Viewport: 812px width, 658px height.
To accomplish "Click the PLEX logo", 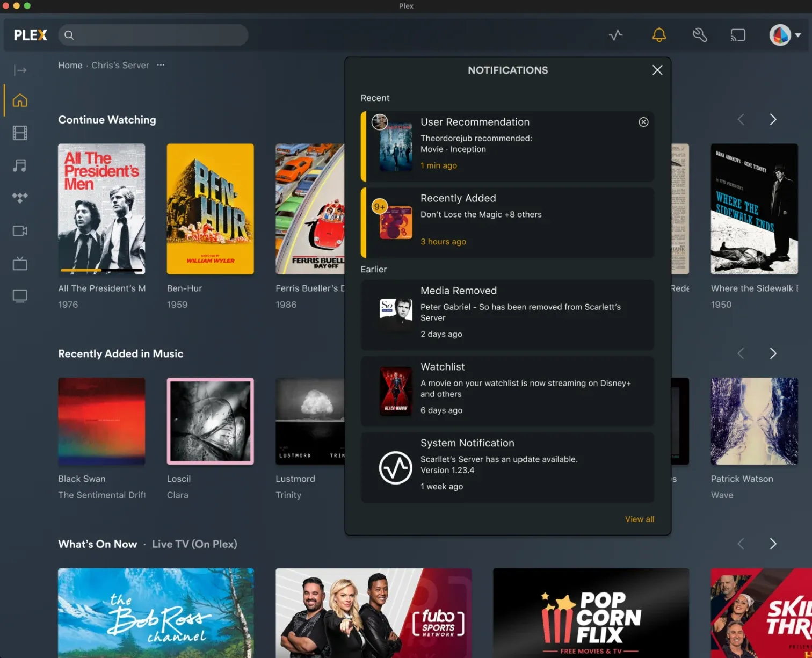I will (31, 35).
